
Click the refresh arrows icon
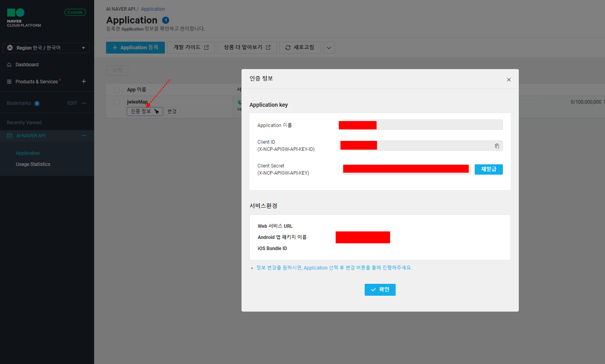point(288,48)
